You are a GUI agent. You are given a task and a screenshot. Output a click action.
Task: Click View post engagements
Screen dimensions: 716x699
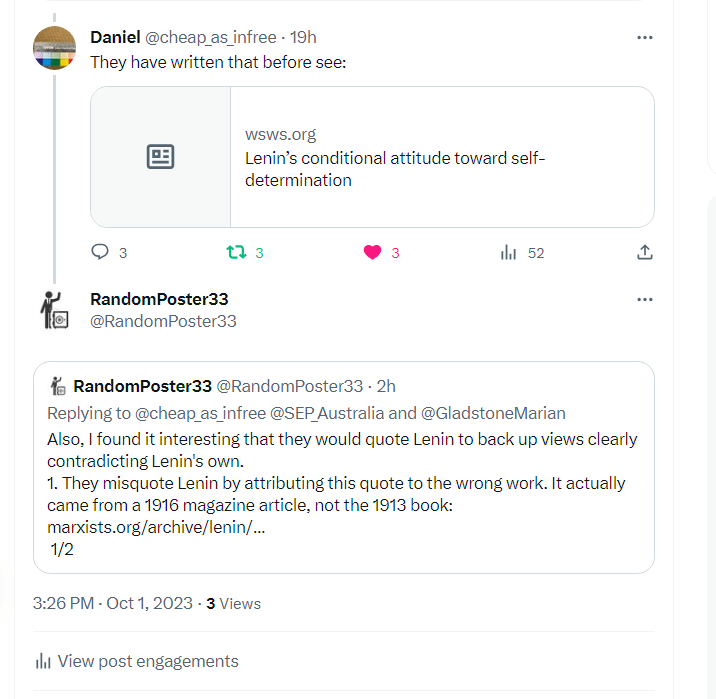(x=148, y=661)
